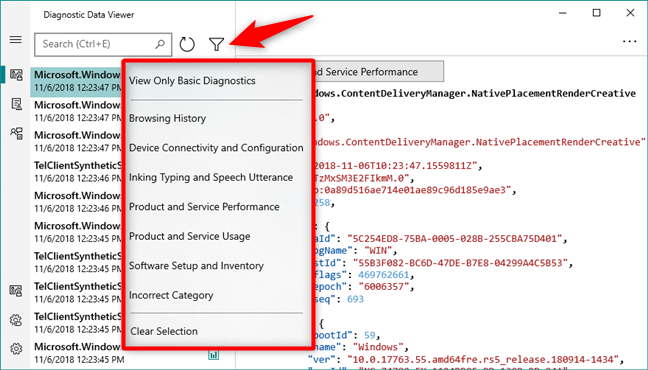The height and width of the screenshot is (370, 648).
Task: Select Inking Typing and Speech Utterance
Action: point(211,177)
